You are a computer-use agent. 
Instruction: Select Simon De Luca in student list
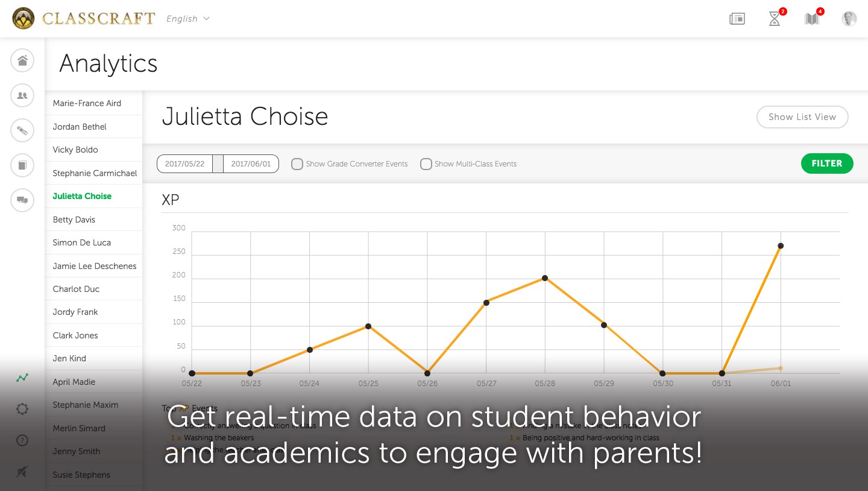82,242
